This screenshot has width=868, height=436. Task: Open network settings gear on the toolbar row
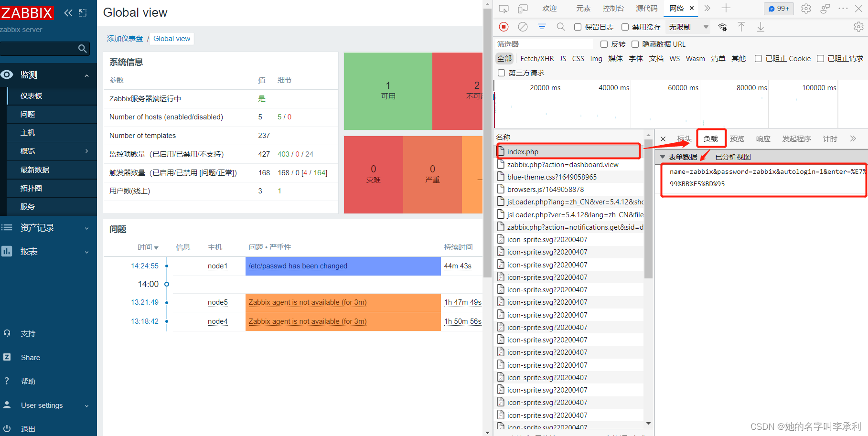[x=858, y=27]
